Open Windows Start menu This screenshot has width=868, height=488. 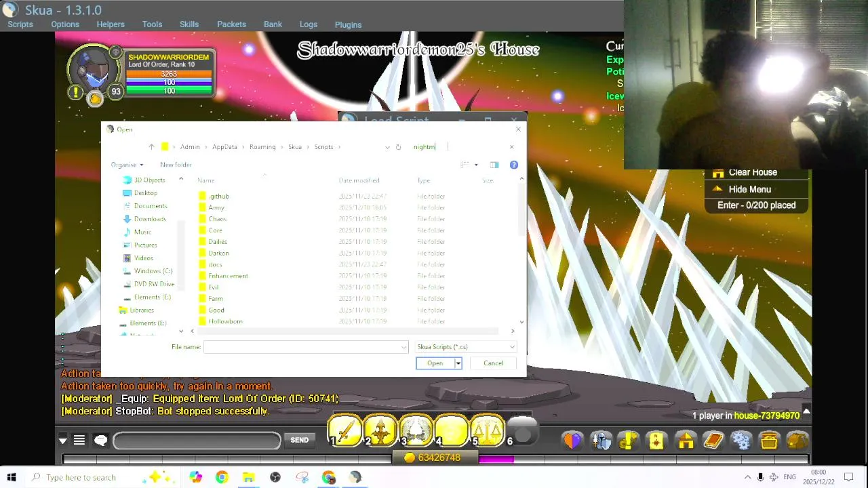[12, 477]
